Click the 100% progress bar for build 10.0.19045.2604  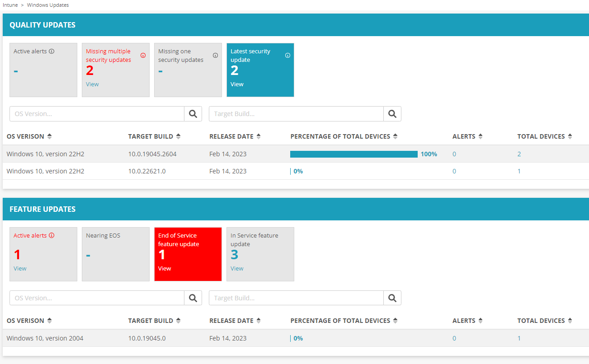[353, 154]
